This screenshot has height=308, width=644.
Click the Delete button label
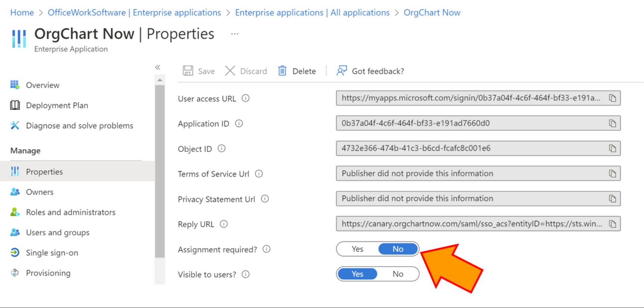click(304, 71)
